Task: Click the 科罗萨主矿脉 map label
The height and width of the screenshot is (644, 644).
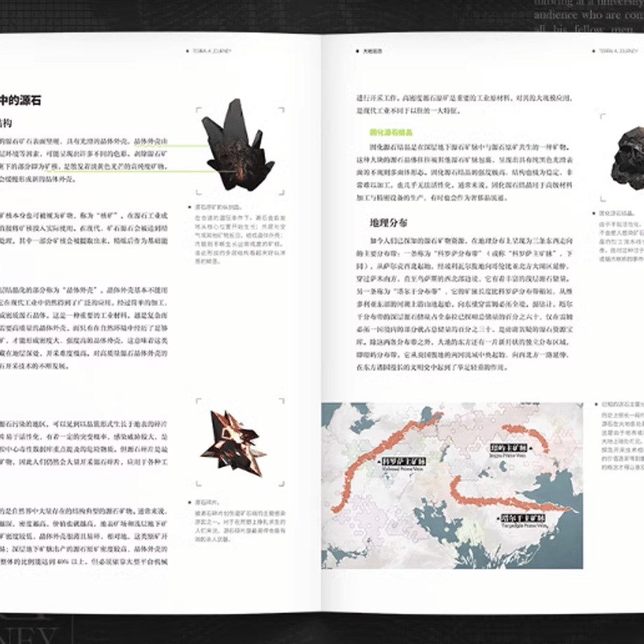Action: [404, 461]
